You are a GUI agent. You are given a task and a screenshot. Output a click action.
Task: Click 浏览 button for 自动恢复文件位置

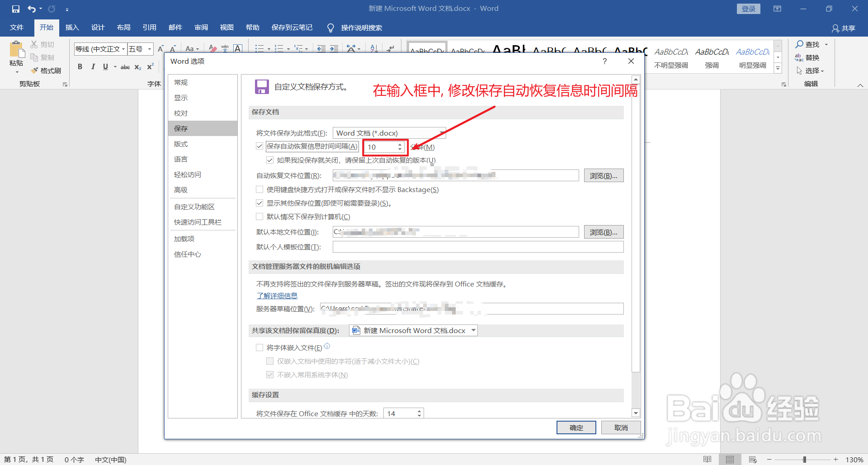click(604, 175)
